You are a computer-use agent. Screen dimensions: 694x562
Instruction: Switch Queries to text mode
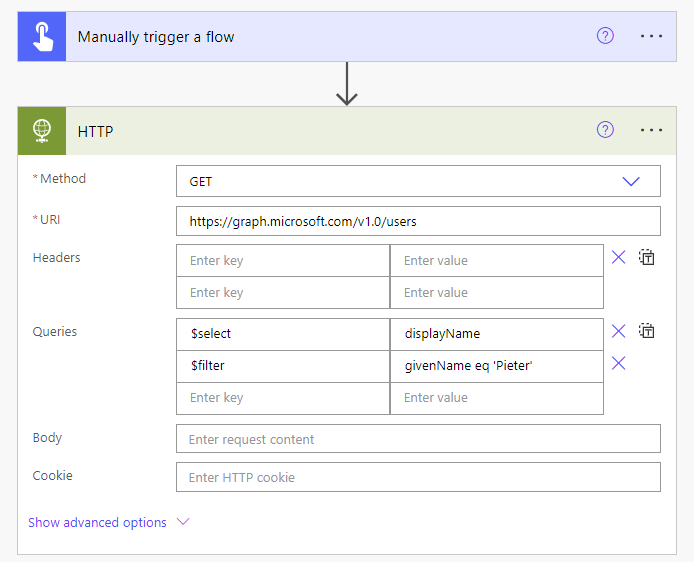[647, 331]
